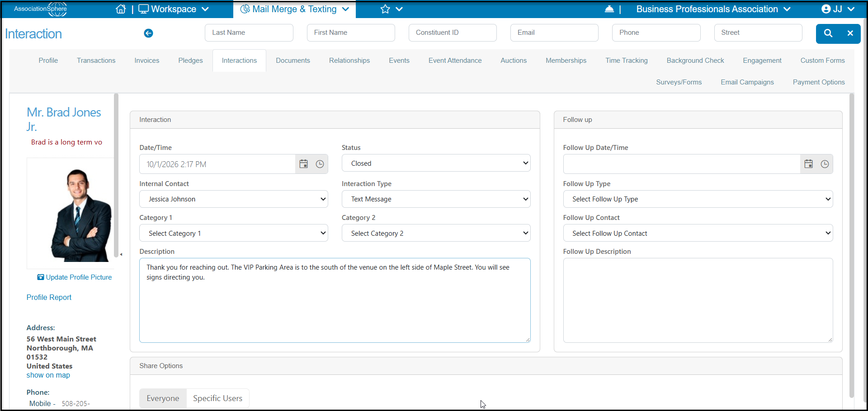Screen dimensions: 868x411
Task: Click the JJ user account icon
Action: tap(826, 9)
